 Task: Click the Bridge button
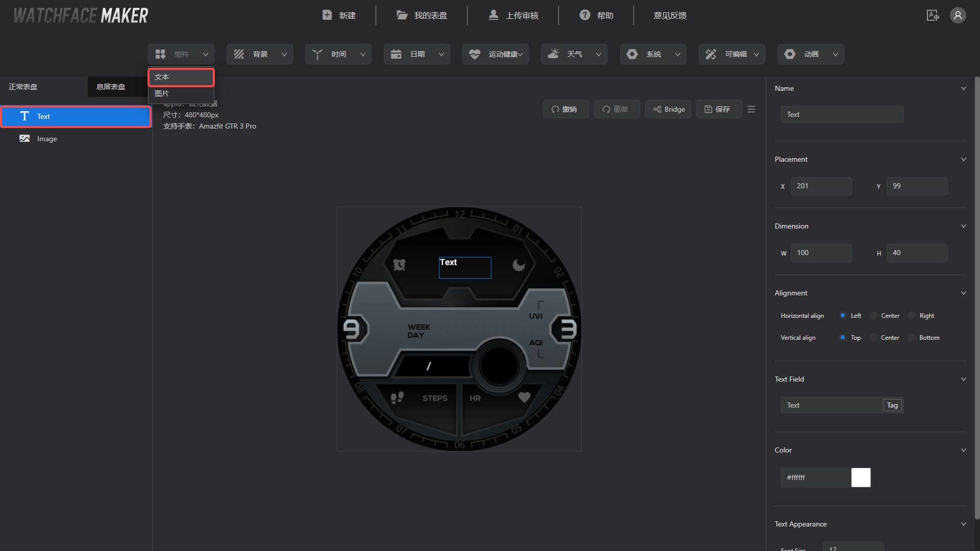coord(668,109)
